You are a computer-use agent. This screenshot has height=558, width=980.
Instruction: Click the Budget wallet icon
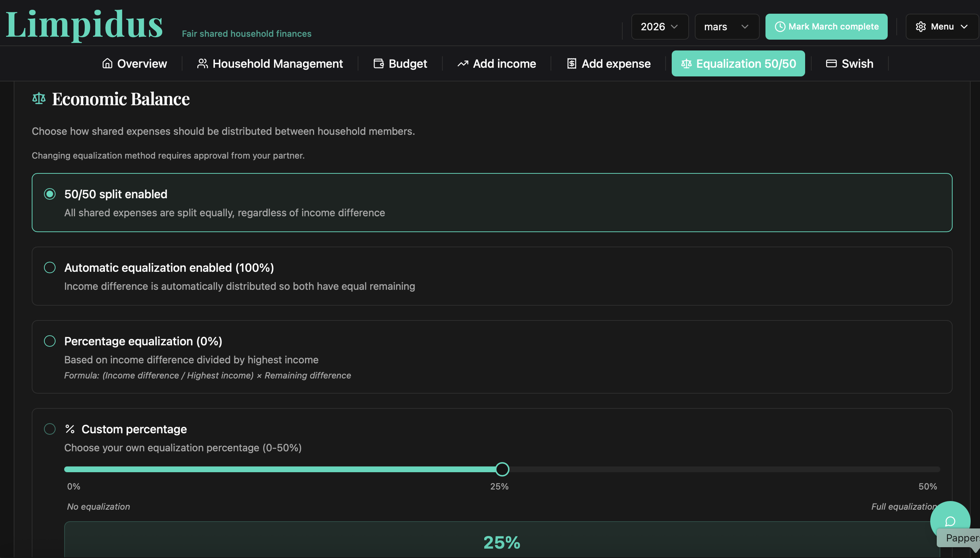pyautogui.click(x=378, y=63)
